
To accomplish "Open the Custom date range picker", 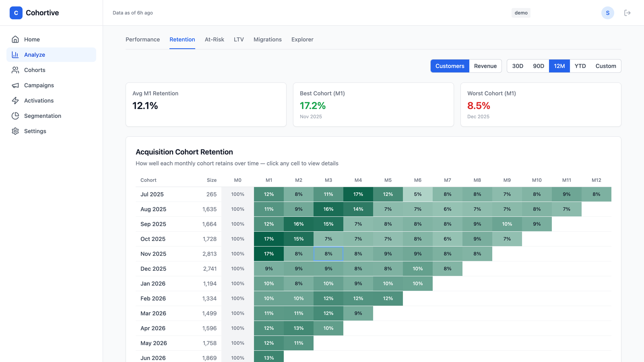I will coord(605,66).
